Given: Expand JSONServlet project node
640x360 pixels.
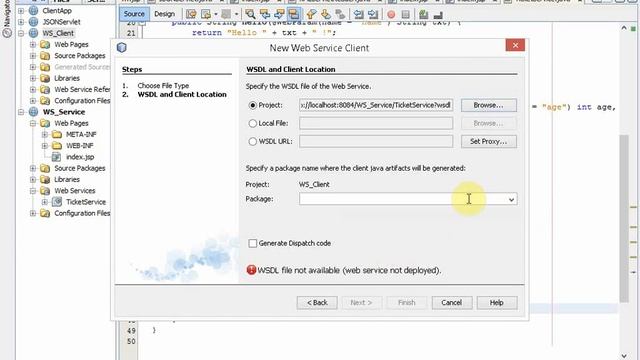Looking at the screenshot, I should (21, 22).
